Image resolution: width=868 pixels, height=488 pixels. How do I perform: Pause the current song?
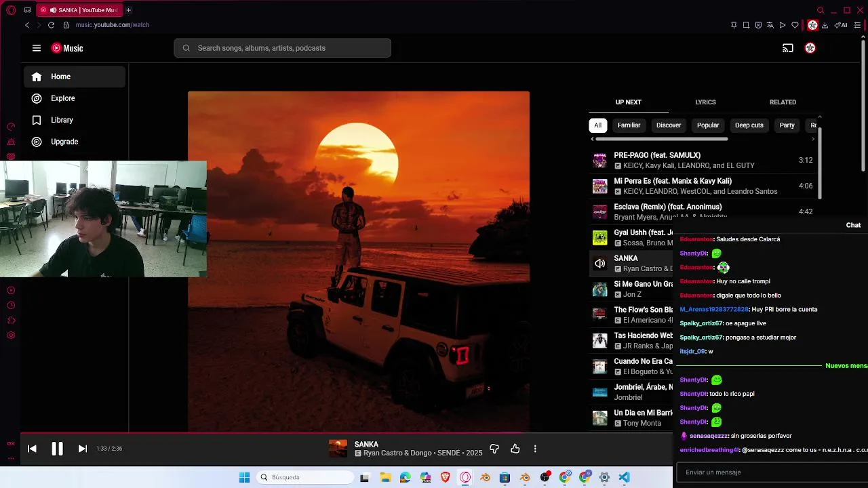tap(57, 449)
